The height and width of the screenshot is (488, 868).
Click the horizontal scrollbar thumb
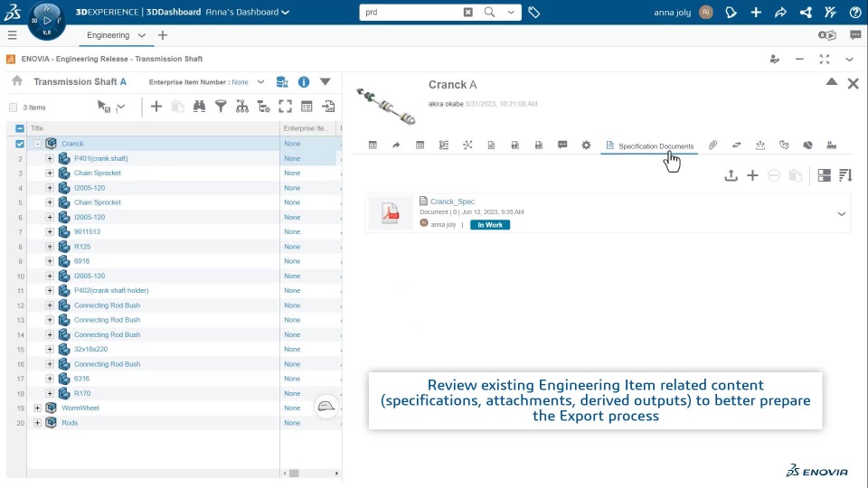(294, 474)
